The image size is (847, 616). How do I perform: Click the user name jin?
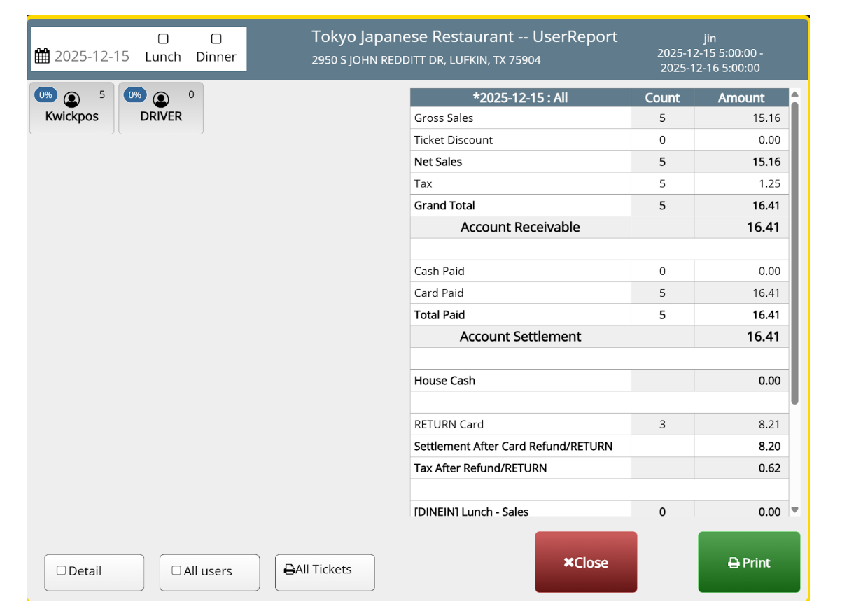710,39
